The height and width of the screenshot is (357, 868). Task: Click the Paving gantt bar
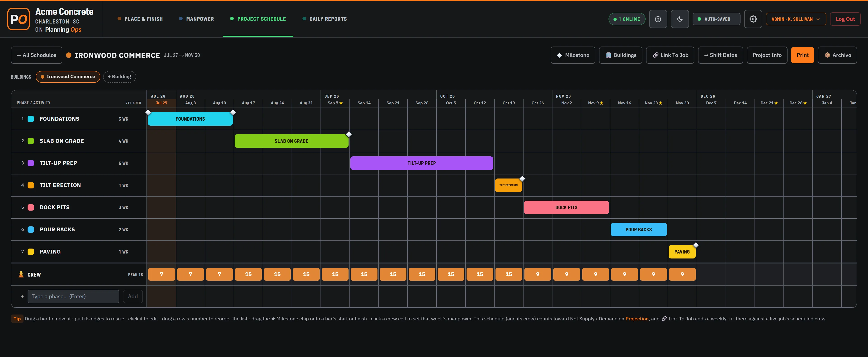682,252
